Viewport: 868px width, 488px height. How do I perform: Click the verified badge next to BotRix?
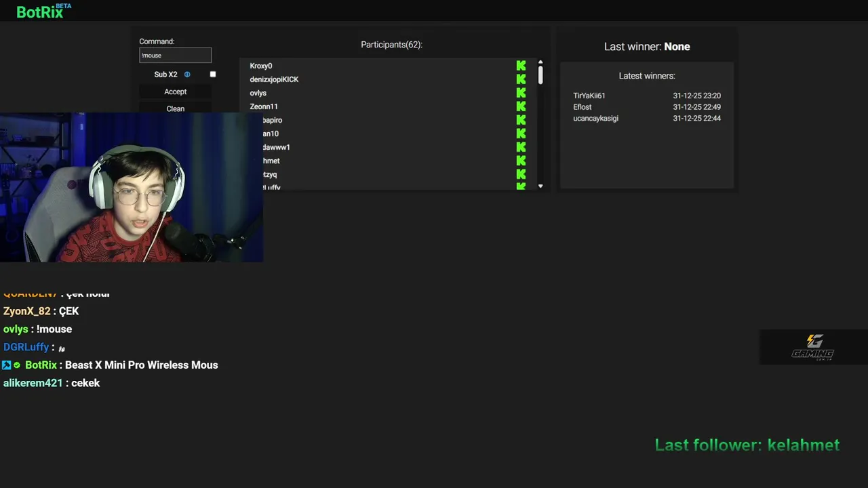click(17, 365)
